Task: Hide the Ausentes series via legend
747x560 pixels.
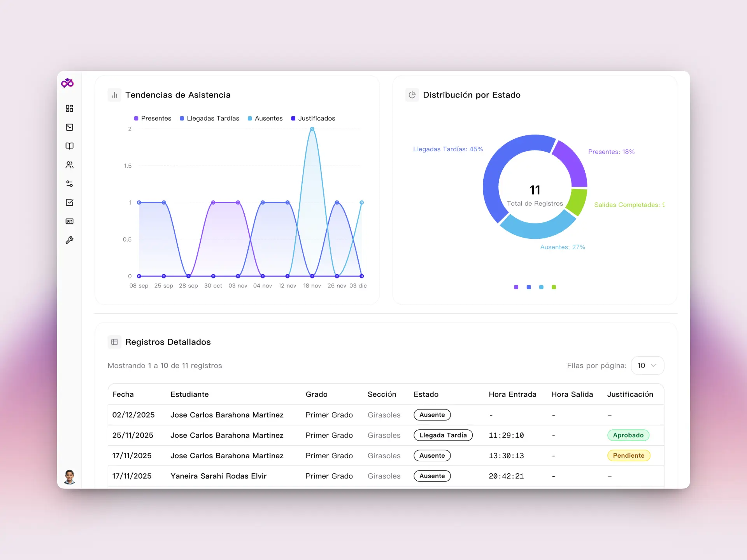Action: tap(265, 118)
